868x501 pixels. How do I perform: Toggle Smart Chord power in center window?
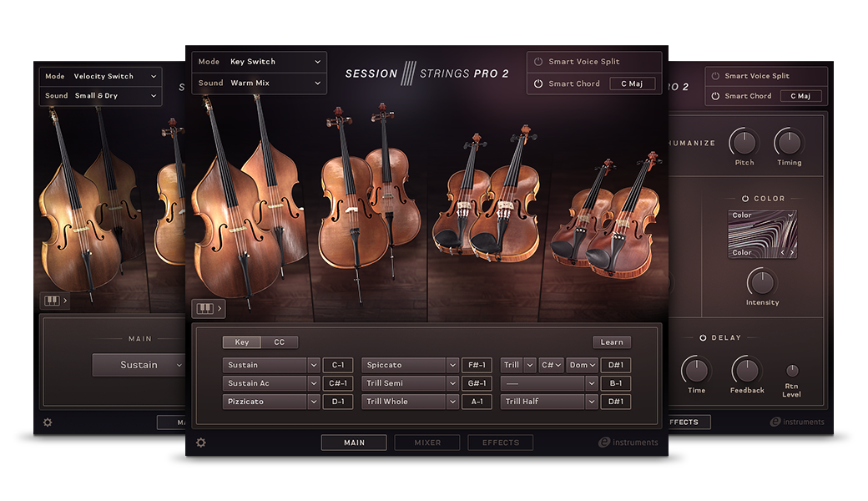point(538,83)
